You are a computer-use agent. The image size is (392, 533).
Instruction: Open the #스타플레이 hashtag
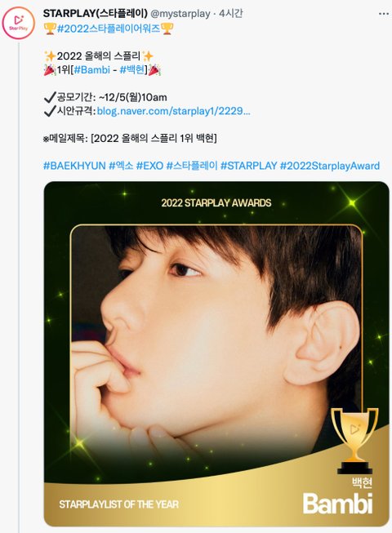192,166
